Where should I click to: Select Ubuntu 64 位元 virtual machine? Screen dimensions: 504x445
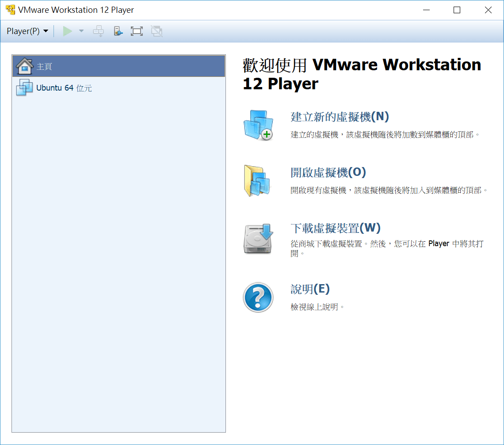pos(118,87)
